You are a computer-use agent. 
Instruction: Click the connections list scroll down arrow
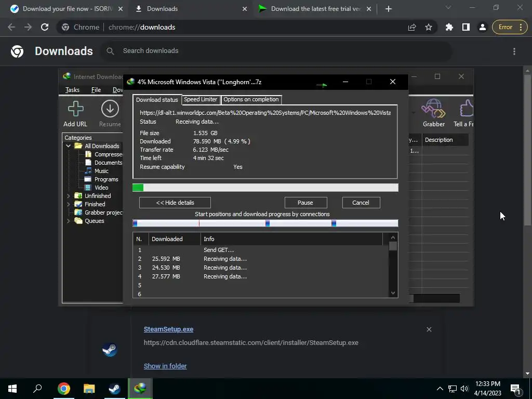(393, 293)
